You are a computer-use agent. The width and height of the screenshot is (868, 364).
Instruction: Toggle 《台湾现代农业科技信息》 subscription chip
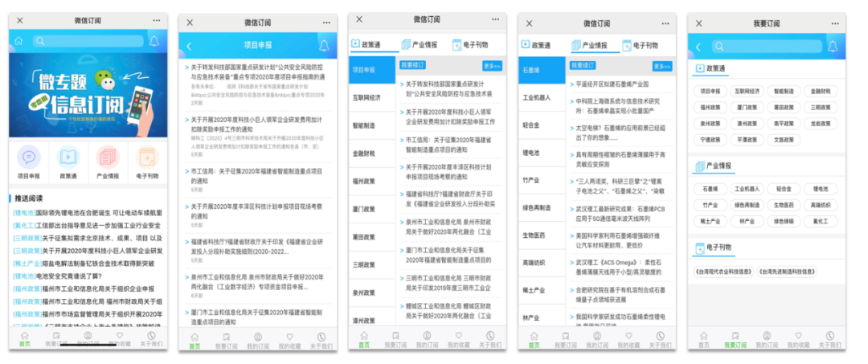tap(723, 272)
